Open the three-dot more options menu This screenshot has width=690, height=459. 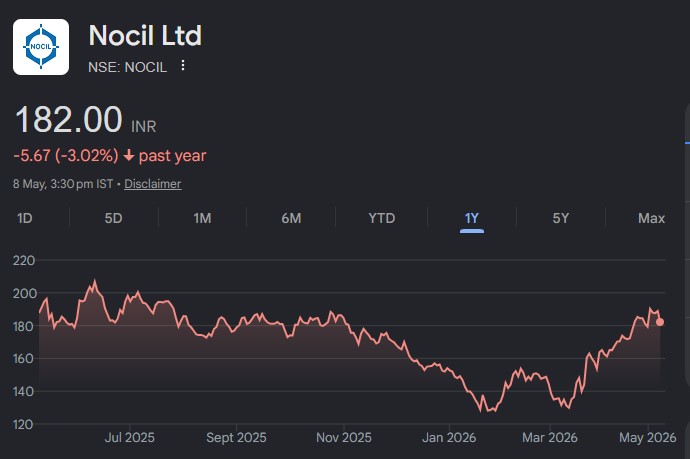(183, 66)
